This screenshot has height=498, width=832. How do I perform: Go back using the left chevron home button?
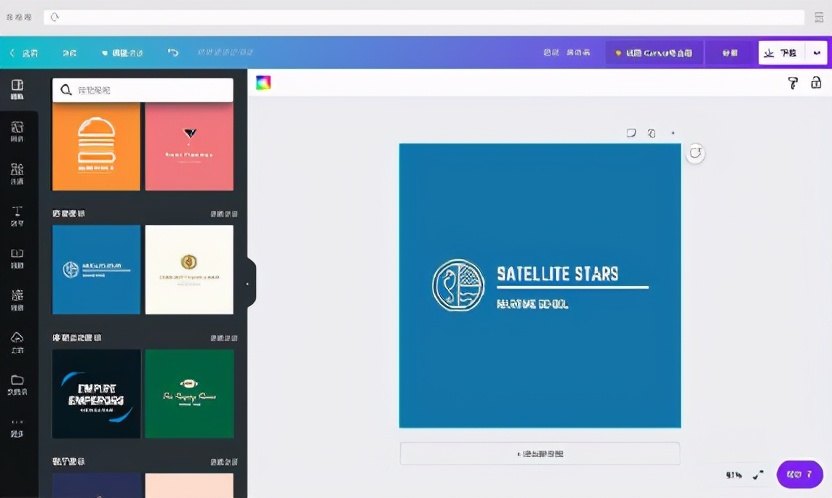(23, 53)
